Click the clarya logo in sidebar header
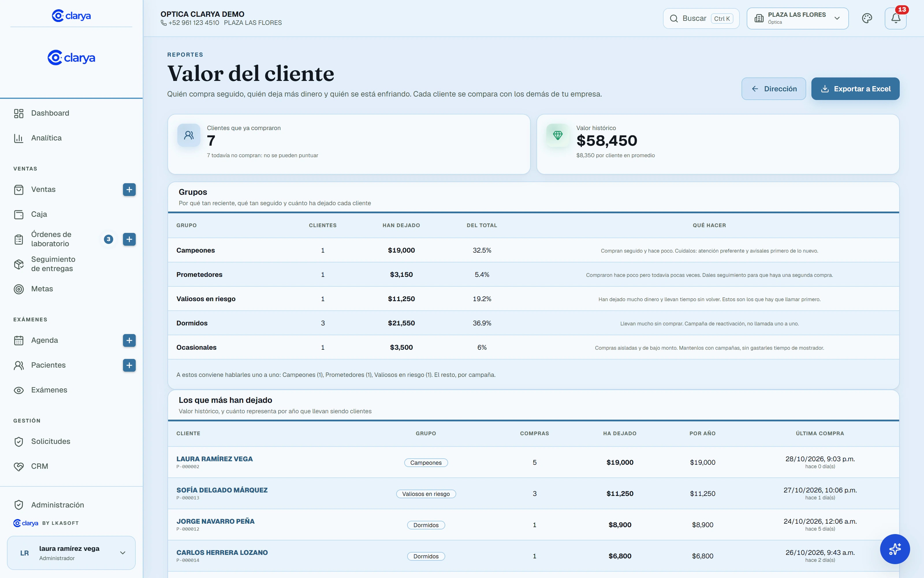This screenshot has height=578, width=924. (x=71, y=16)
